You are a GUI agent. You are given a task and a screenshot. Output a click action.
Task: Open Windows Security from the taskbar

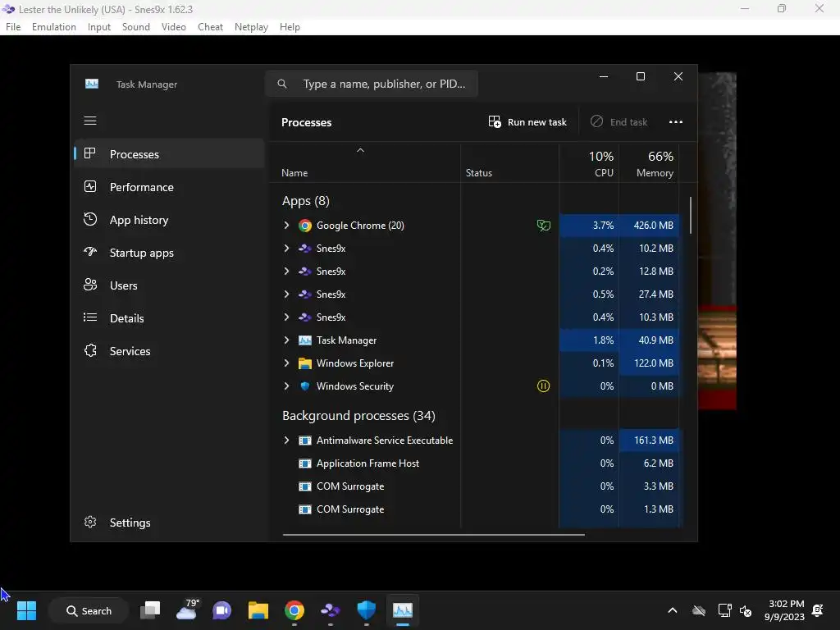(x=367, y=610)
